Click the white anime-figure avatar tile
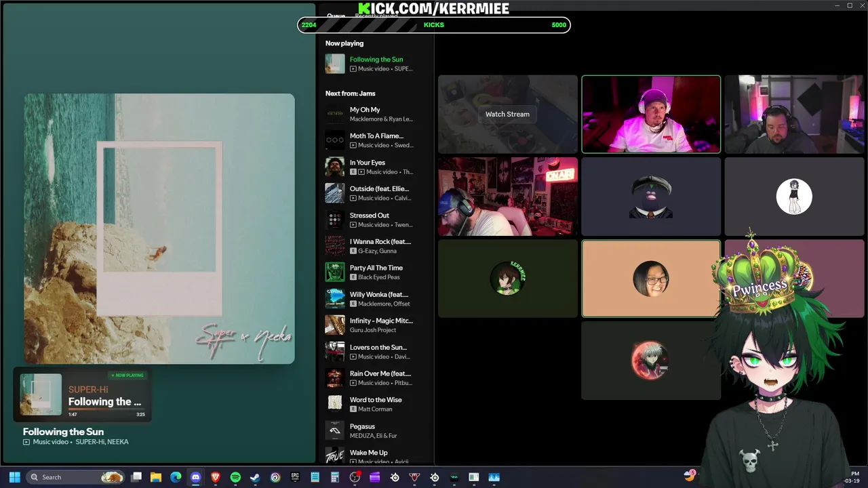This screenshot has height=488, width=868. coord(794,197)
